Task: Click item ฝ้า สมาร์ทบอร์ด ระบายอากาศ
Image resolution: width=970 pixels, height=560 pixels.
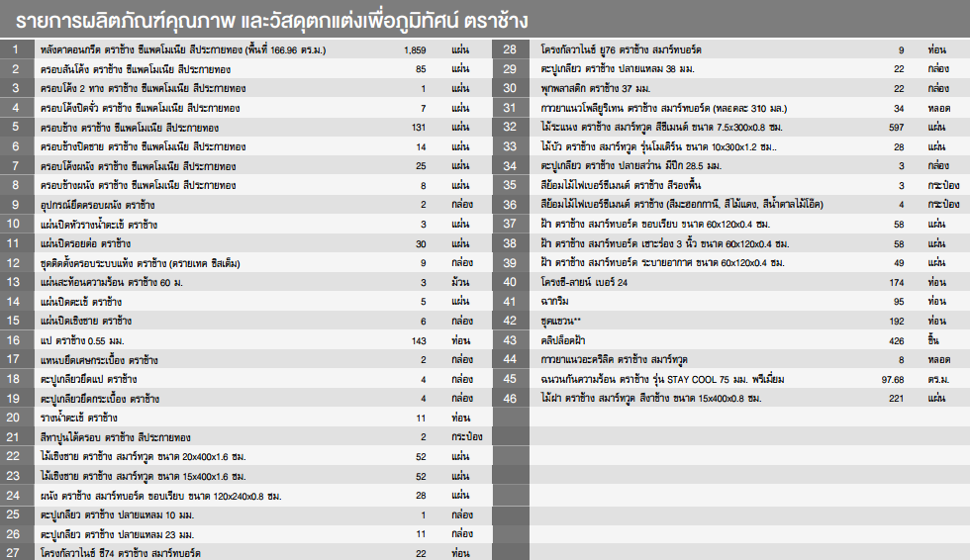Action: click(662, 263)
